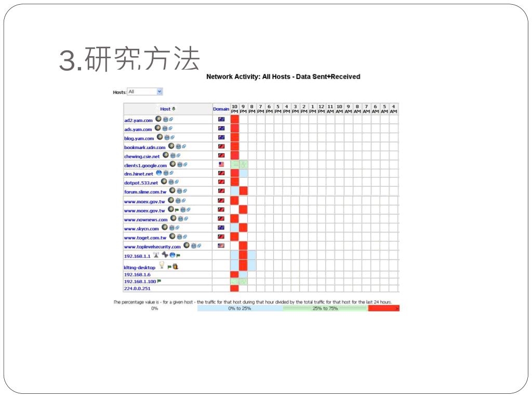
Task: Select host forum.slime.com.tw
Action: (x=145, y=192)
